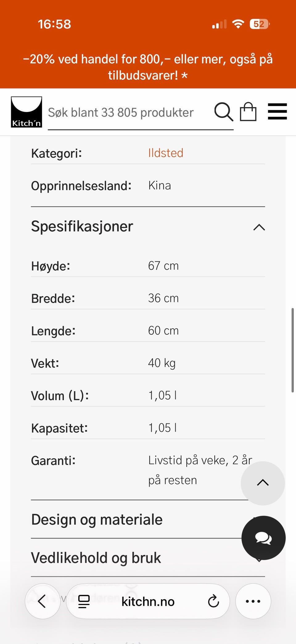Open browser more options ellipsis
The height and width of the screenshot is (644, 296).
pos(253,601)
